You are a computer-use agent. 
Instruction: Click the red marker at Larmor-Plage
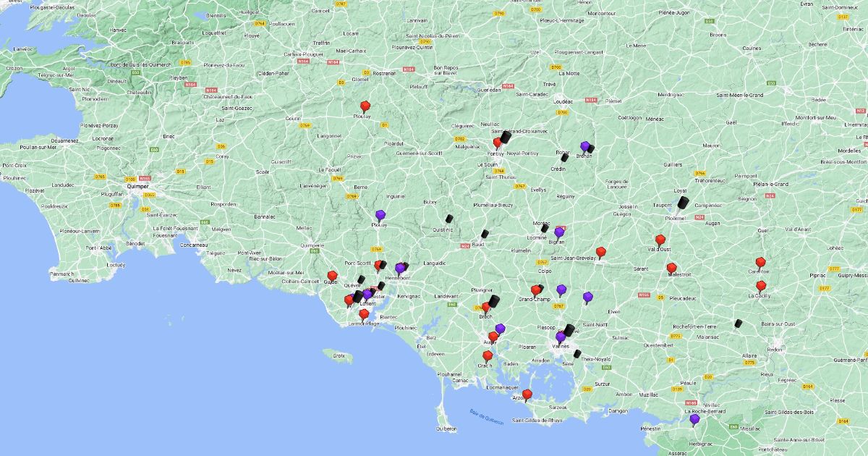(364, 314)
